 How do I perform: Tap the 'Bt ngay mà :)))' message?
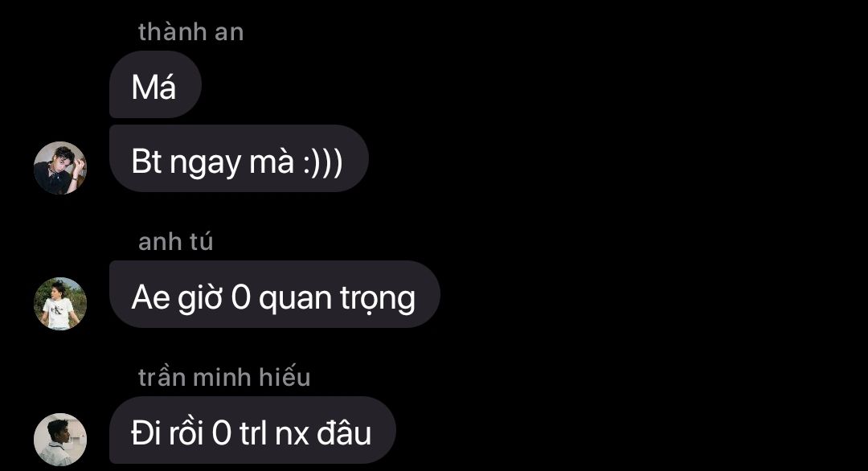click(239, 158)
